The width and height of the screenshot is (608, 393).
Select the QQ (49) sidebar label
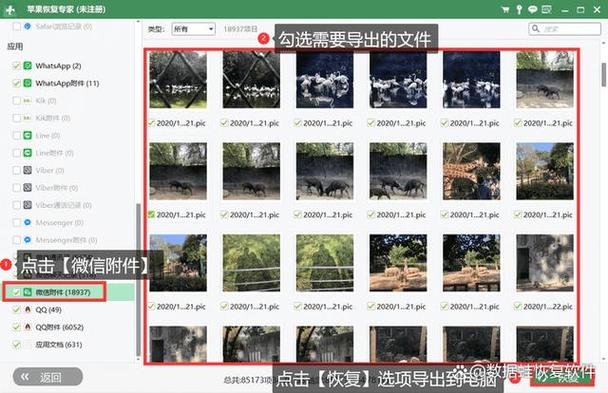point(48,310)
